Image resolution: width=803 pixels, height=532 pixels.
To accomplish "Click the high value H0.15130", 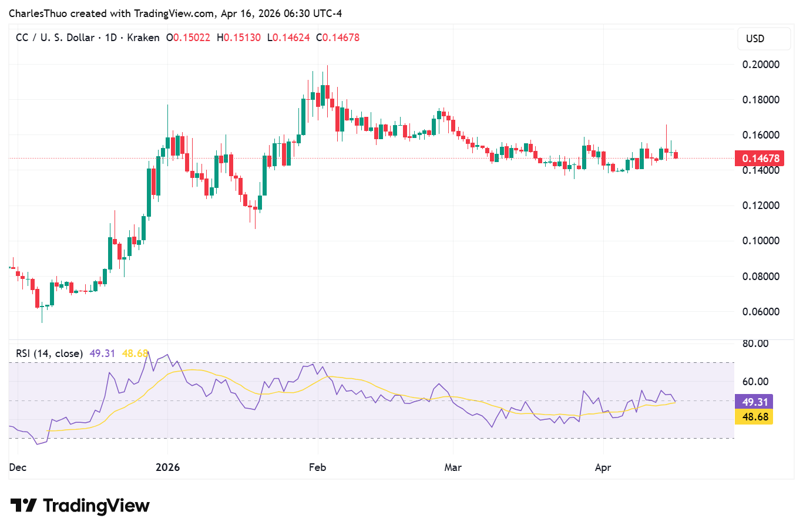I will (x=238, y=38).
